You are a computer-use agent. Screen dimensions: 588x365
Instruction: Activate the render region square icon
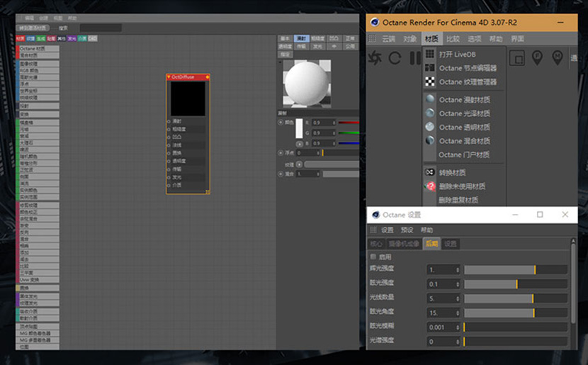pyautogui.click(x=516, y=58)
